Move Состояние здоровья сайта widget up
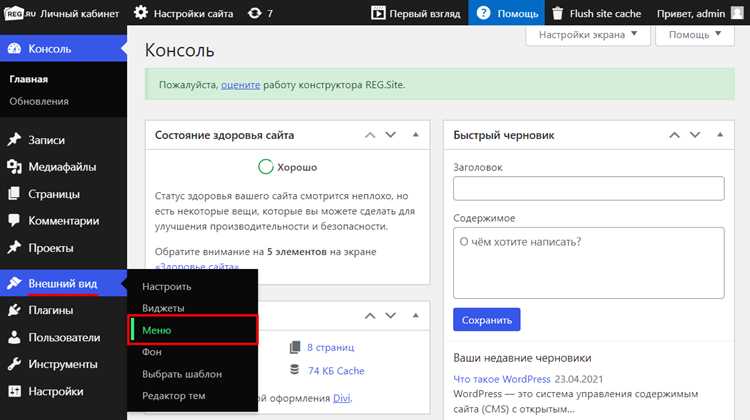This screenshot has height=420, width=750. (x=370, y=135)
